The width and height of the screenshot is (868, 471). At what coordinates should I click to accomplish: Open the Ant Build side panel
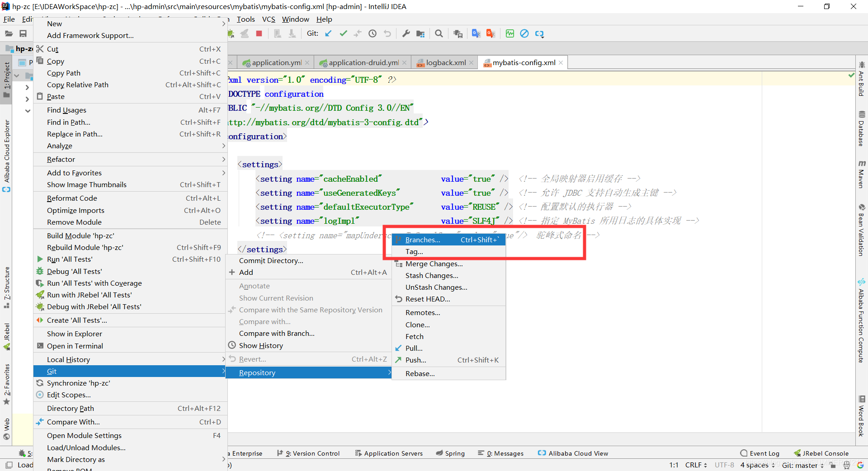[x=862, y=79]
